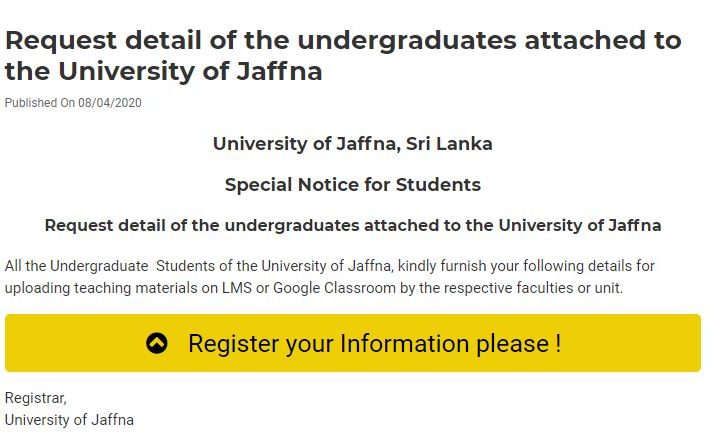Click the paragraph line starting 'All the Undergraduate'
Image resolution: width=720 pixels, height=438 pixels.
click(330, 266)
